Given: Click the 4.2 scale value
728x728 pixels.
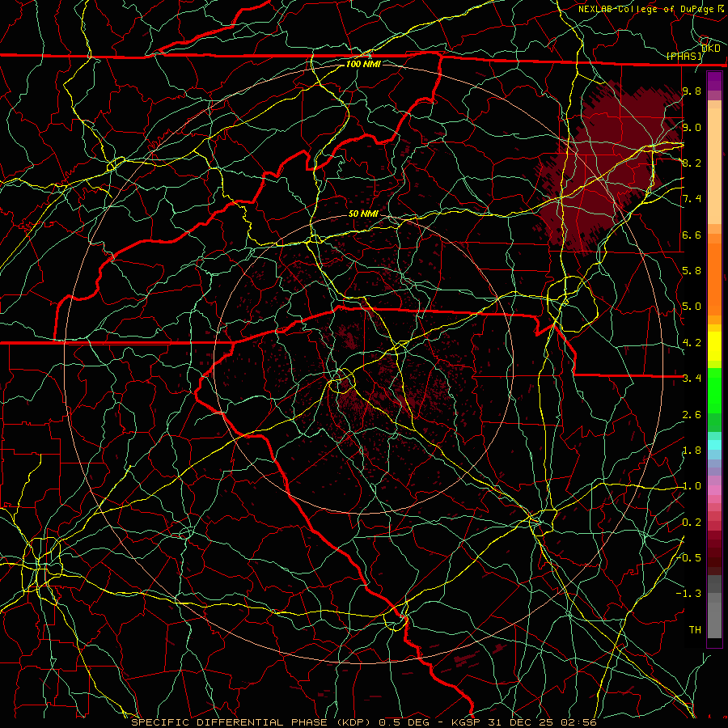Looking at the screenshot, I should (692, 343).
